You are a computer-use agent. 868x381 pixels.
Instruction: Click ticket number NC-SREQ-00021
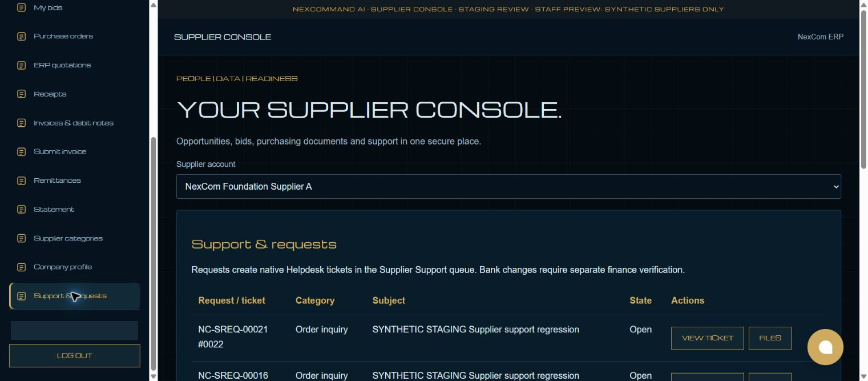point(233,330)
